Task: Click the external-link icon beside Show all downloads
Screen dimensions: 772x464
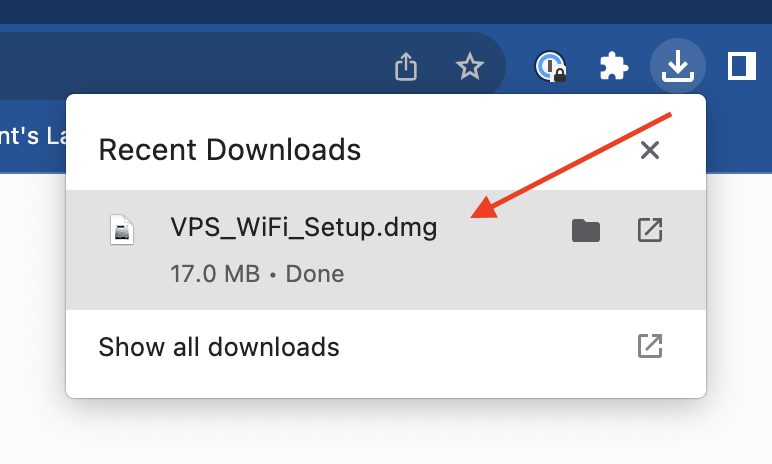Action: pyautogui.click(x=650, y=346)
